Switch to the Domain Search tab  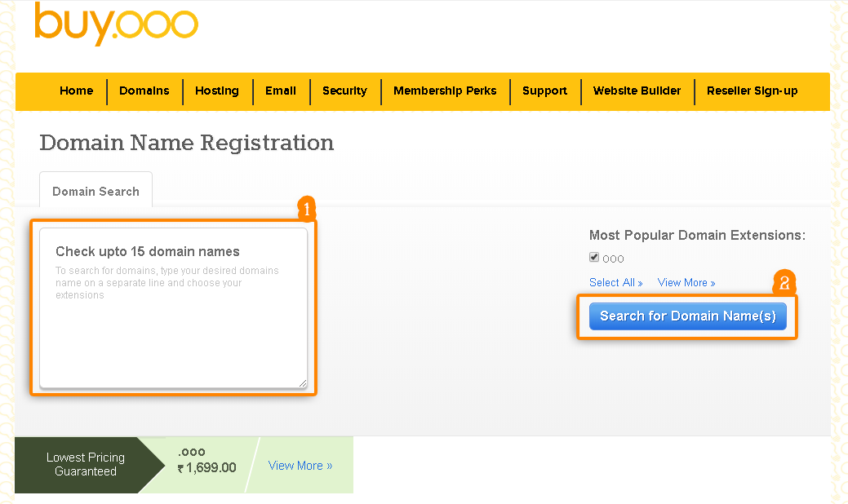pyautogui.click(x=95, y=192)
